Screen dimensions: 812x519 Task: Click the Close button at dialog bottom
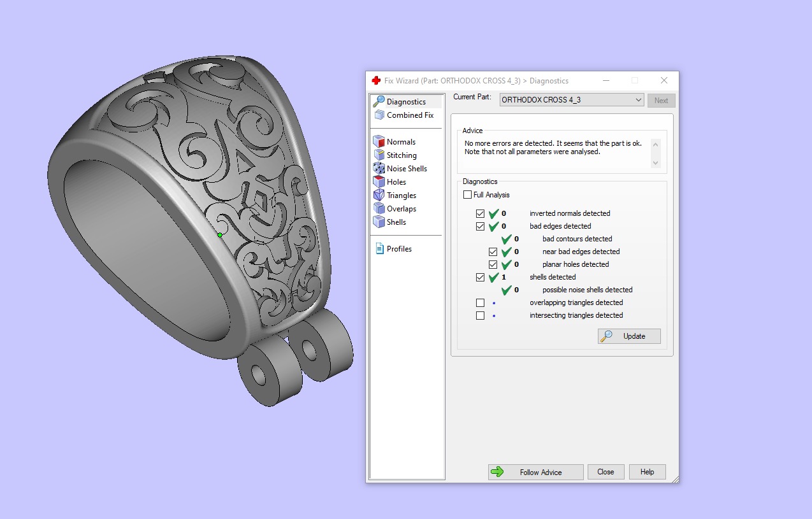[x=605, y=472]
